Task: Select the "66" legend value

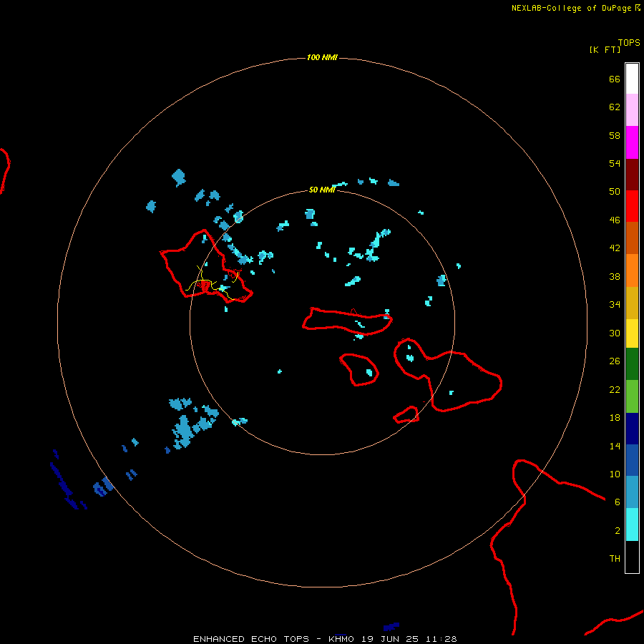Action: click(615, 79)
